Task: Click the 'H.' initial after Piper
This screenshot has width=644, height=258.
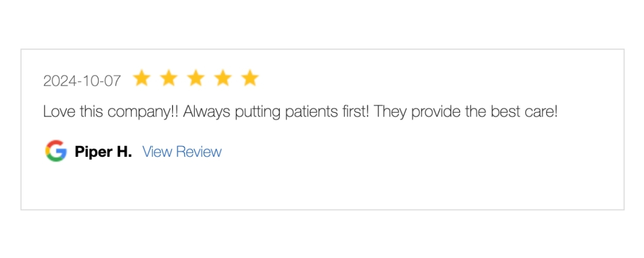Action: [123, 152]
